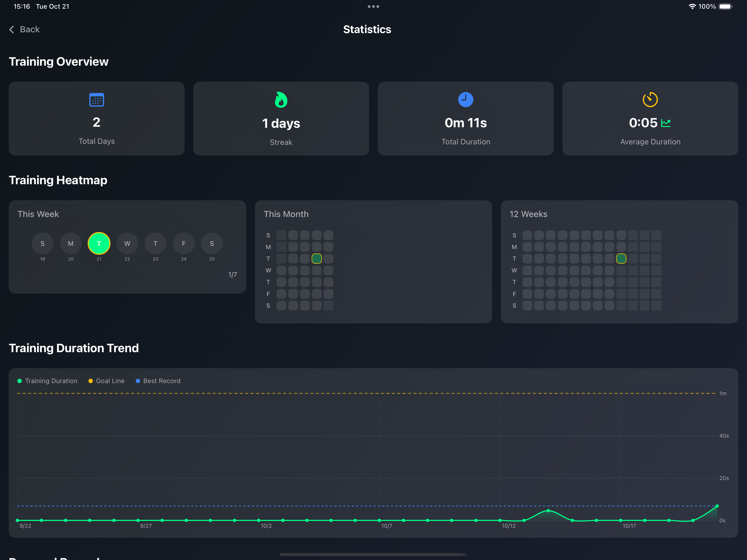This screenshot has height=560, width=747.
Task: Click the blue clock Total Duration icon
Action: click(465, 100)
